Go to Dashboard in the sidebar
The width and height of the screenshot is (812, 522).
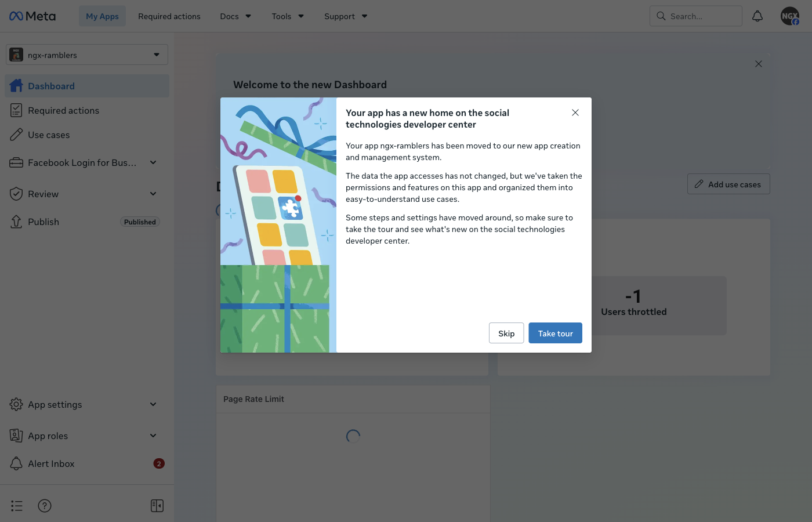click(x=87, y=86)
